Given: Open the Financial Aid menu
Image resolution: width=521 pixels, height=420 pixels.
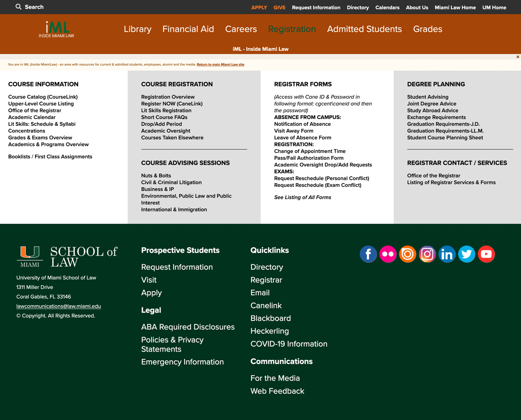Looking at the screenshot, I should click(188, 29).
